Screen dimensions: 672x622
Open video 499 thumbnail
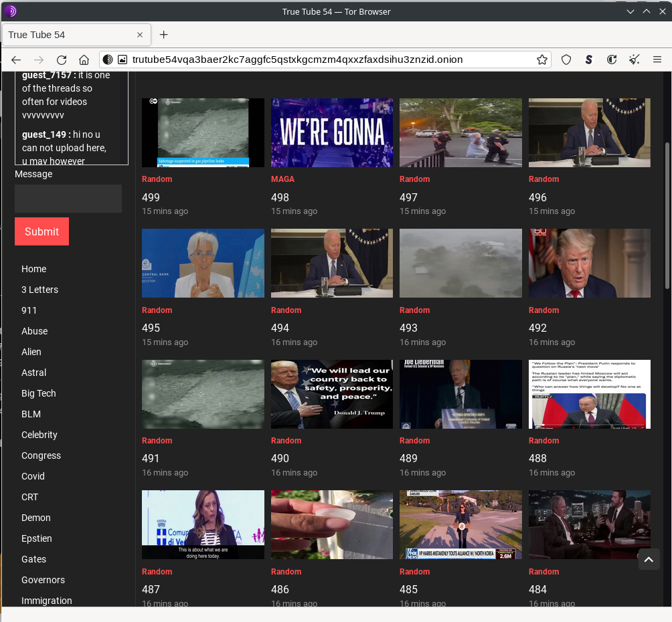click(x=203, y=133)
